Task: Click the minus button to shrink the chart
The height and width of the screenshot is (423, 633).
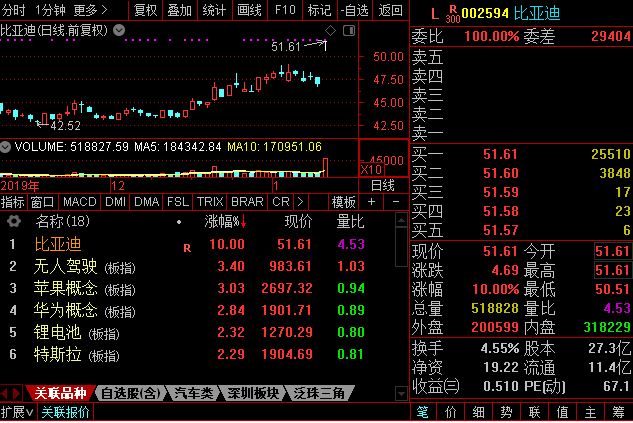Action: 396,201
